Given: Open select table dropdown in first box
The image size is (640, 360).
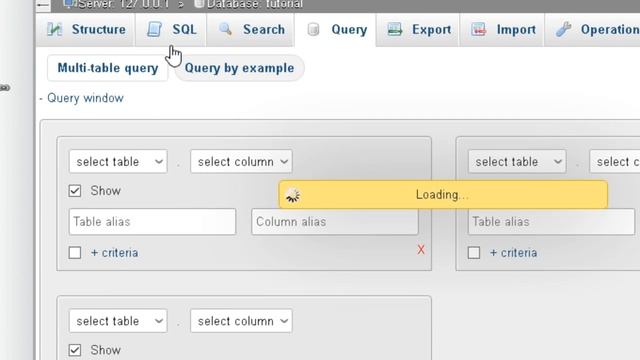Looking at the screenshot, I should click(x=118, y=162).
